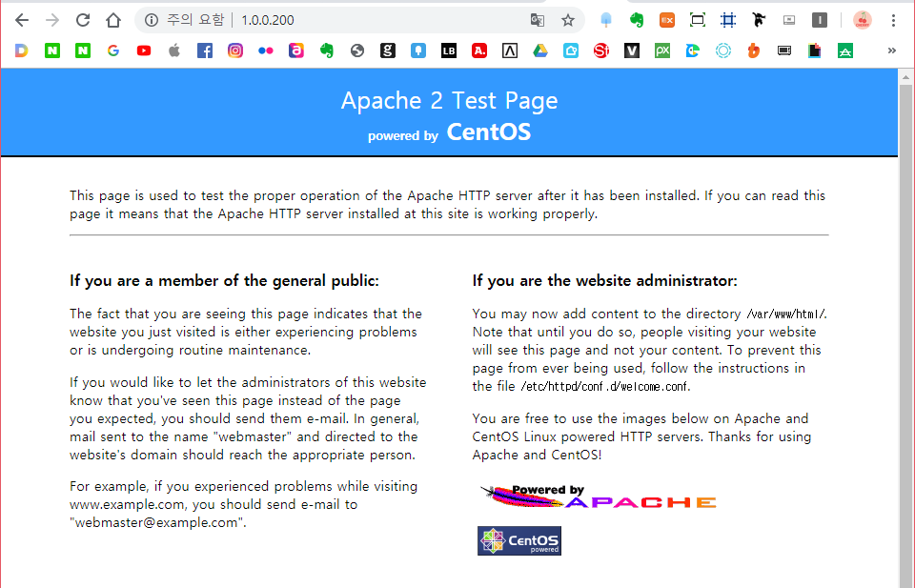Click the gray monitor extension icon
915x588 pixels.
point(789,20)
